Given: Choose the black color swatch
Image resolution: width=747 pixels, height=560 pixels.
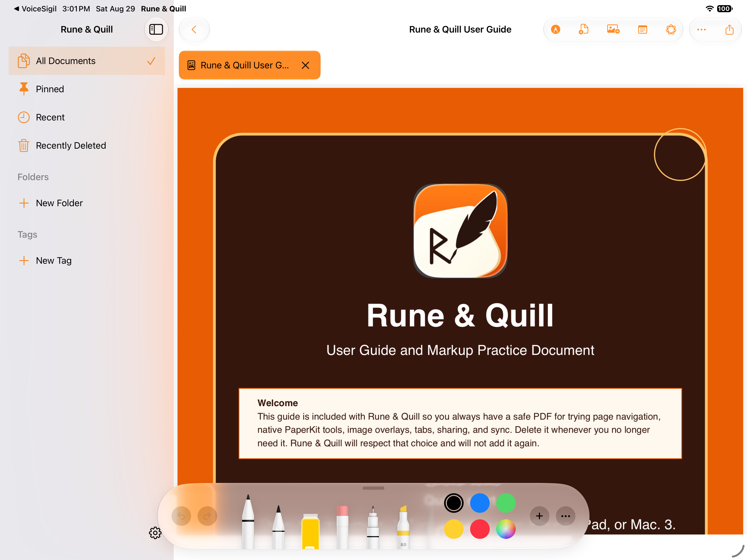Looking at the screenshot, I should (454, 503).
